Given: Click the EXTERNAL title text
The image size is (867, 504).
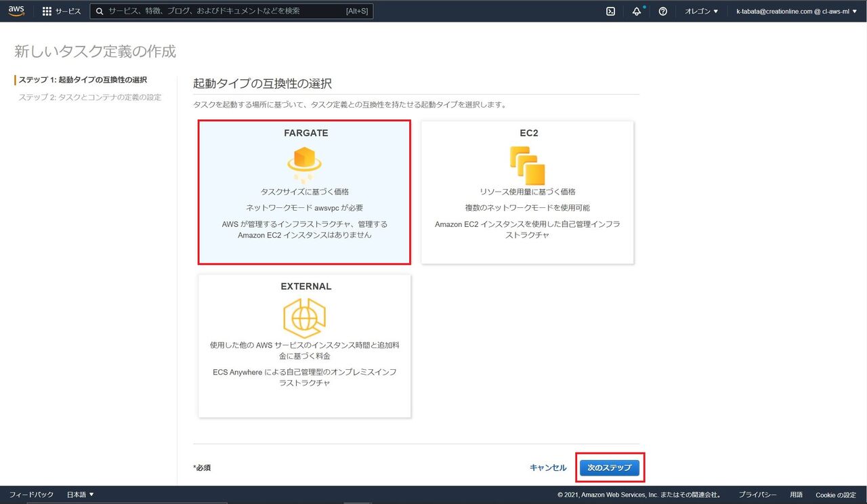Looking at the screenshot, I should coord(306,287).
